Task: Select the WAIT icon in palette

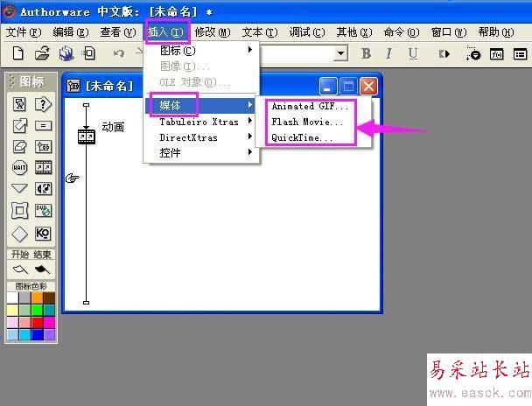Action: click(x=19, y=167)
